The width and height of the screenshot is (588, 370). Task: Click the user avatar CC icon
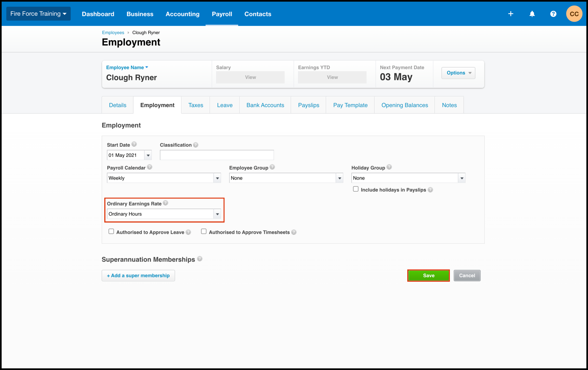pos(574,14)
